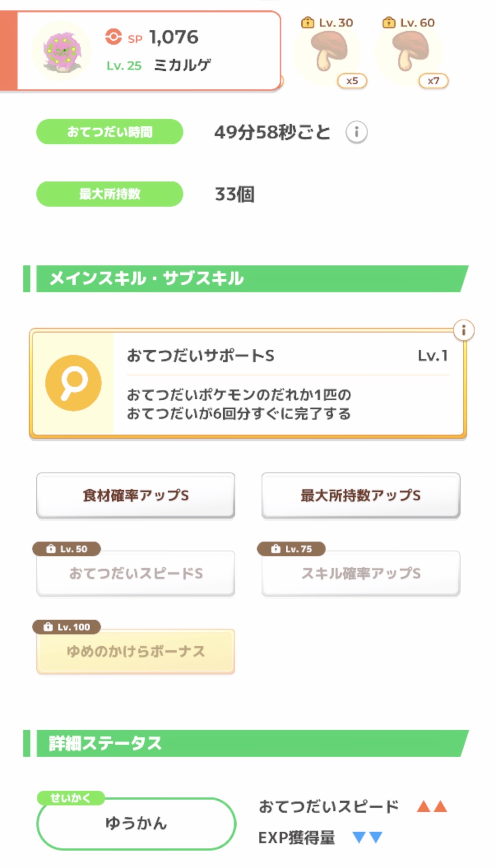Tap the Spiritomb portrait icon
496x868 pixels.
(63, 51)
